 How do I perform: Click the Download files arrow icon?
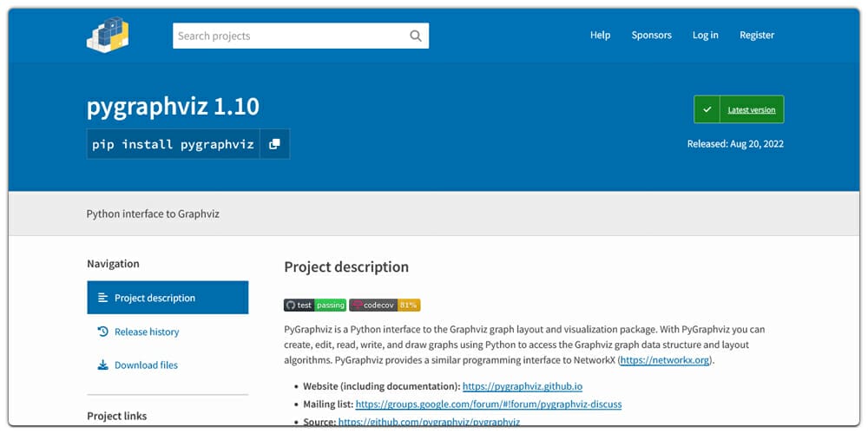tap(102, 365)
